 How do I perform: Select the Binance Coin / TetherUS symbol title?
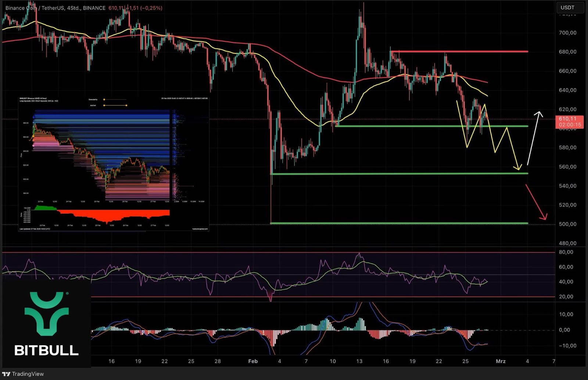coord(35,8)
